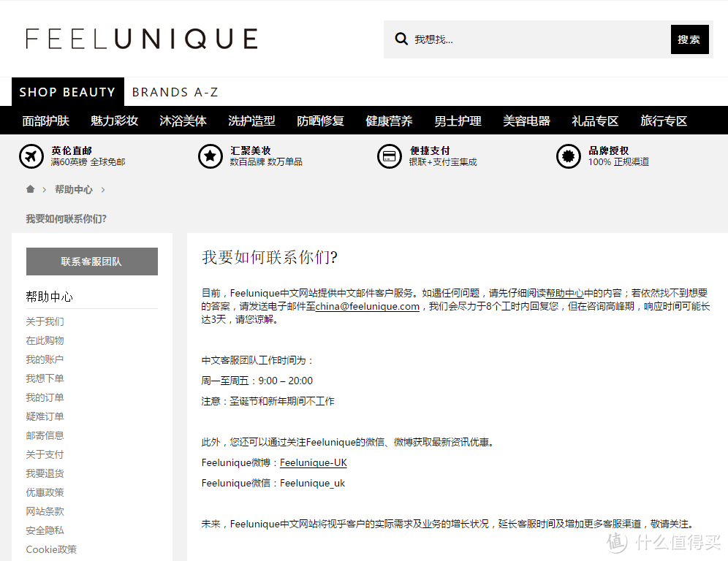Click the 帮助中心 sidebar heading
This screenshot has height=561, width=728.
coord(49,297)
